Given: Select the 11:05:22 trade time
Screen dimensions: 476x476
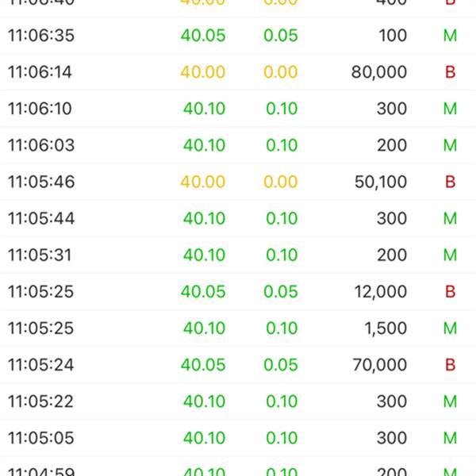Looking at the screenshot, I should click(40, 401).
